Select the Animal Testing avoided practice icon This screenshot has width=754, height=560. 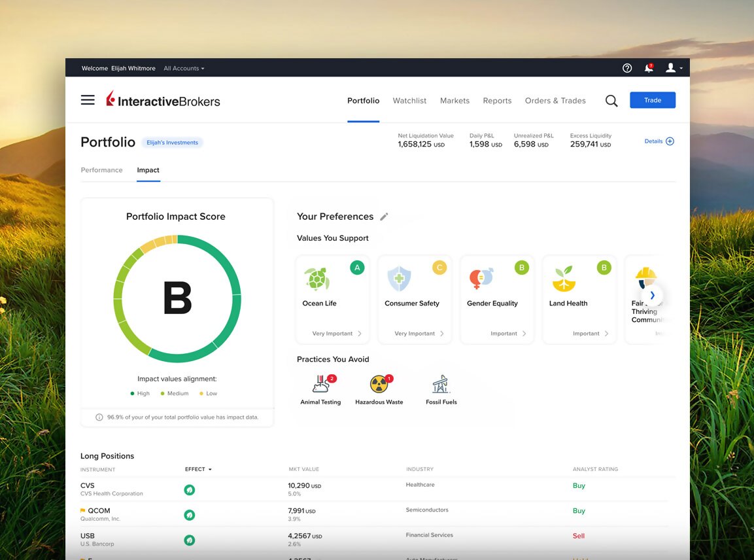pos(320,385)
